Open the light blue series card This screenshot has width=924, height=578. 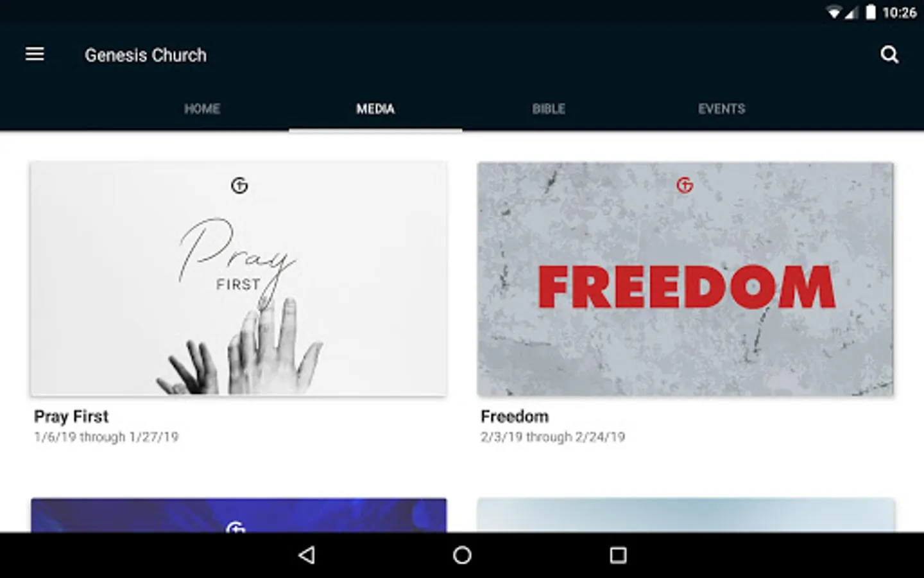pos(685,515)
